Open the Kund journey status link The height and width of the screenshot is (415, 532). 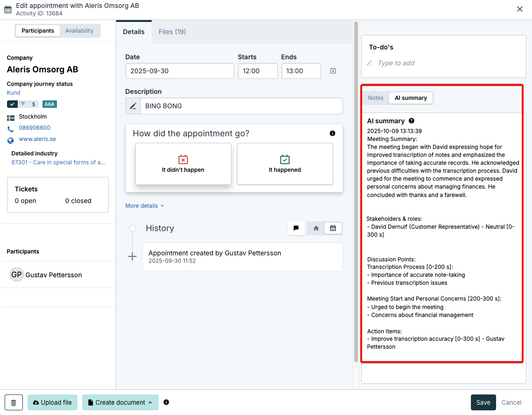(x=14, y=92)
